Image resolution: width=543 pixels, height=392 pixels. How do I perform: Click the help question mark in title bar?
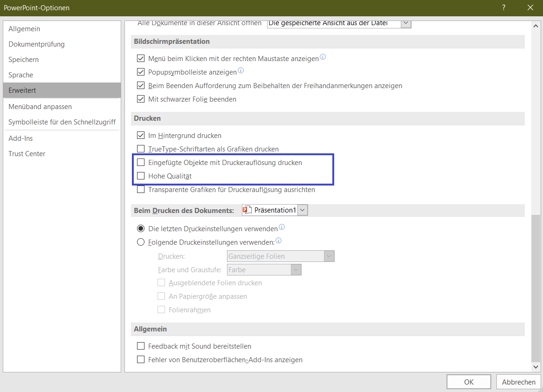click(504, 7)
